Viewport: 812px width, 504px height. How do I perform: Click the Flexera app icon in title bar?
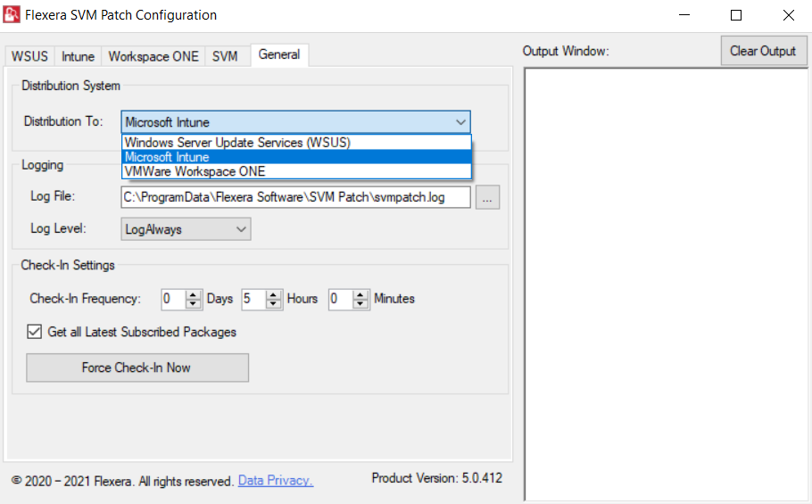(12, 15)
